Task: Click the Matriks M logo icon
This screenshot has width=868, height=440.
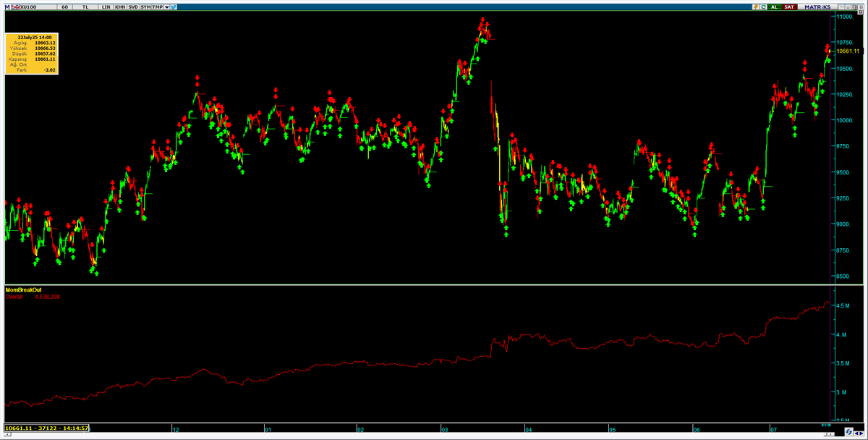Action: pos(7,7)
